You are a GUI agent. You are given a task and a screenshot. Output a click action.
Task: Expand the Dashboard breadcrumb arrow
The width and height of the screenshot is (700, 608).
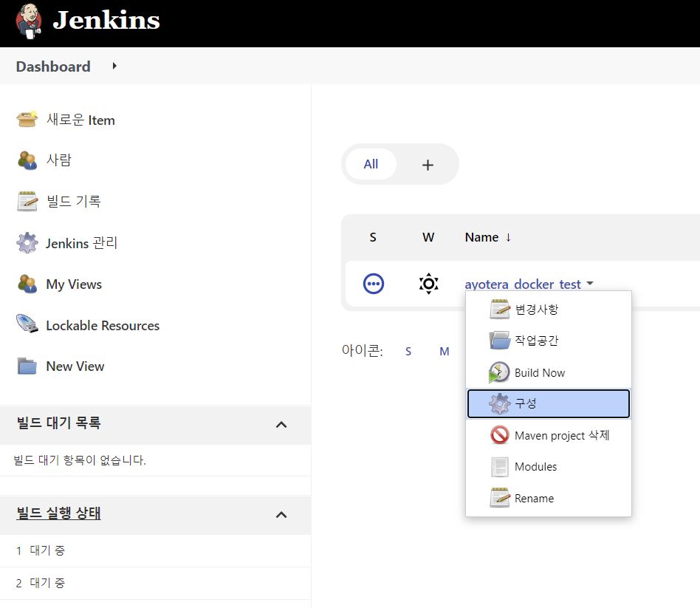[114, 66]
